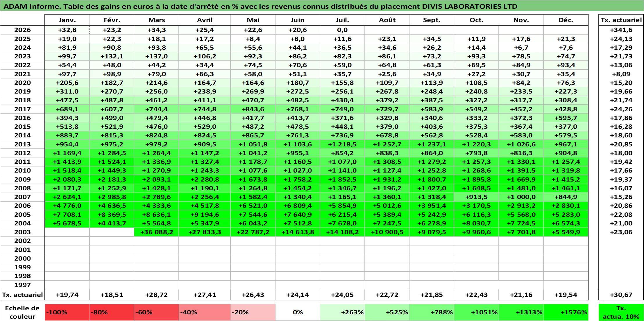Click the 'Déc.' column header

point(566,20)
